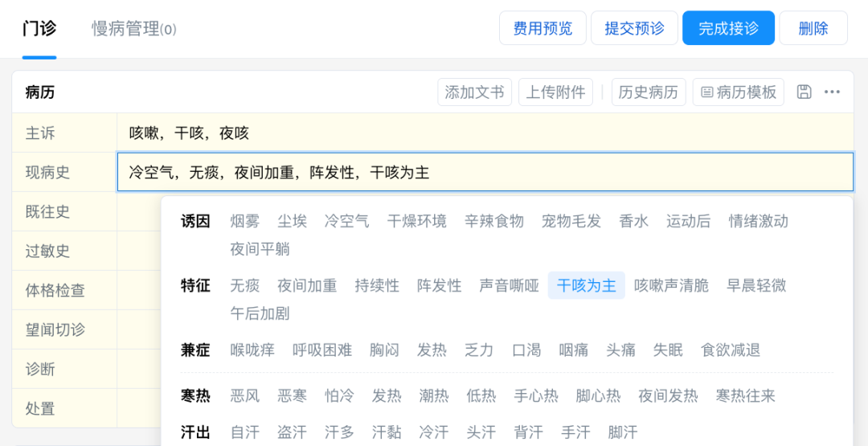The image size is (868, 446).
Task: Open the more options ellipsis menu
Action: point(833,92)
